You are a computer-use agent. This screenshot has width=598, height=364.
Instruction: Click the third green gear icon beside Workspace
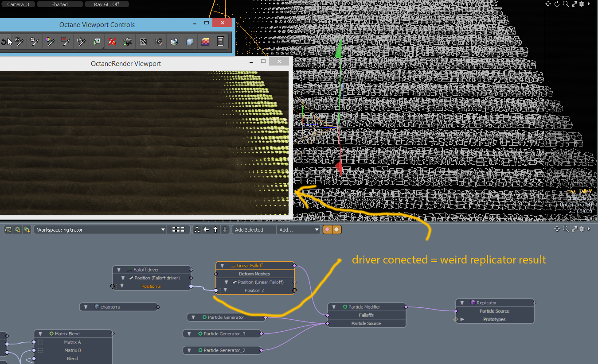click(x=27, y=229)
